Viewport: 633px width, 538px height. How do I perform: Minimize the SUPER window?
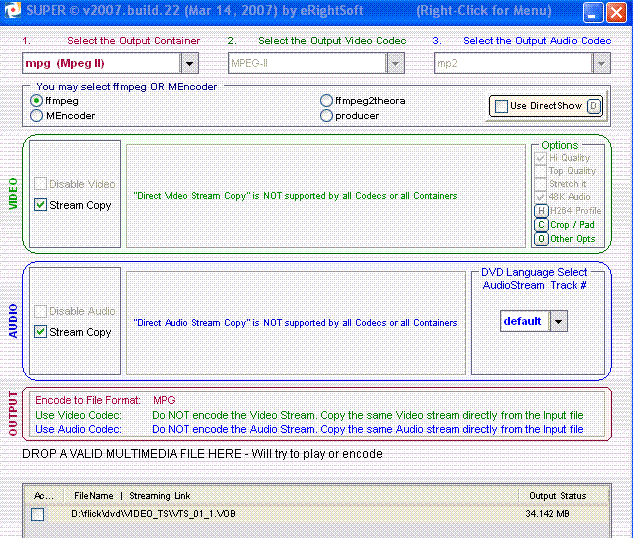[x=593, y=12]
